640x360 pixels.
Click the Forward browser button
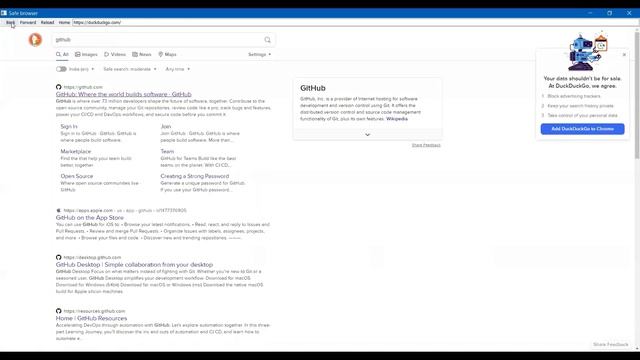[x=28, y=22]
